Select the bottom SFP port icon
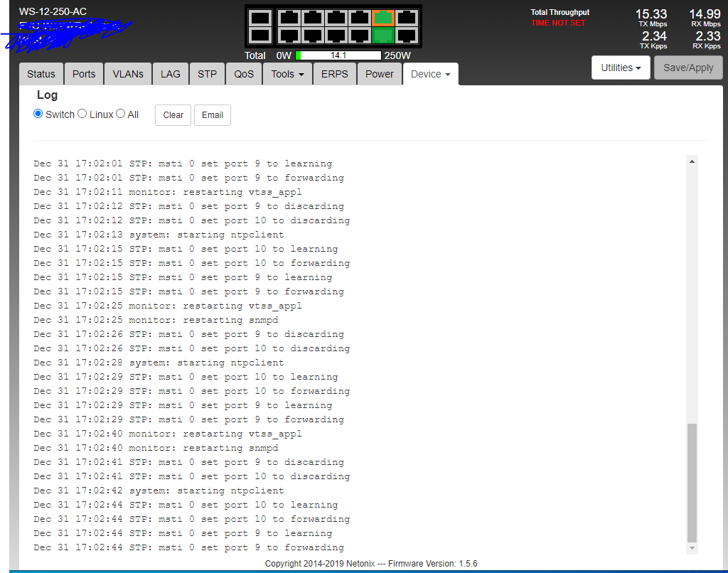Viewport: 728px width, 573px height. click(x=261, y=35)
